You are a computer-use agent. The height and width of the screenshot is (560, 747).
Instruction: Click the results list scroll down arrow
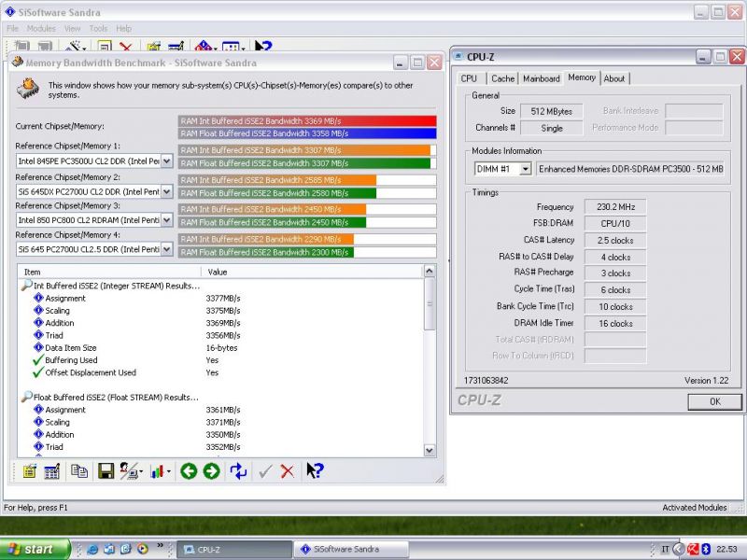(430, 450)
